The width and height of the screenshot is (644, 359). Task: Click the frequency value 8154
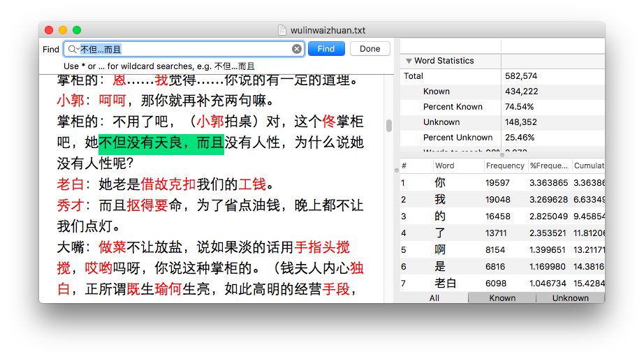495,250
